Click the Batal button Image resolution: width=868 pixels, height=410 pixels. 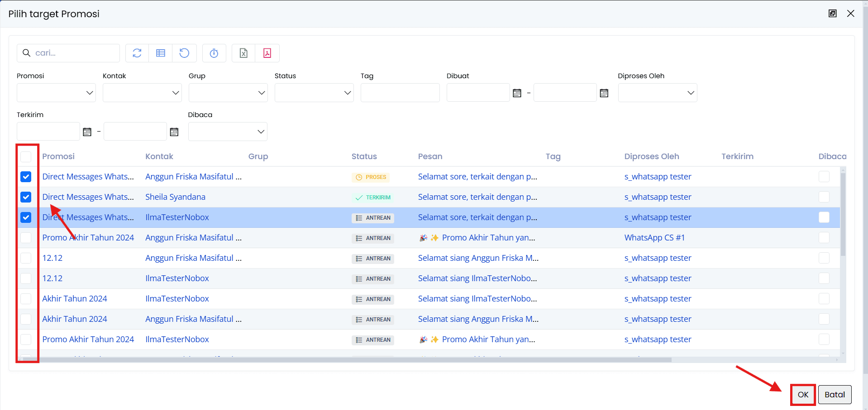[x=835, y=395]
